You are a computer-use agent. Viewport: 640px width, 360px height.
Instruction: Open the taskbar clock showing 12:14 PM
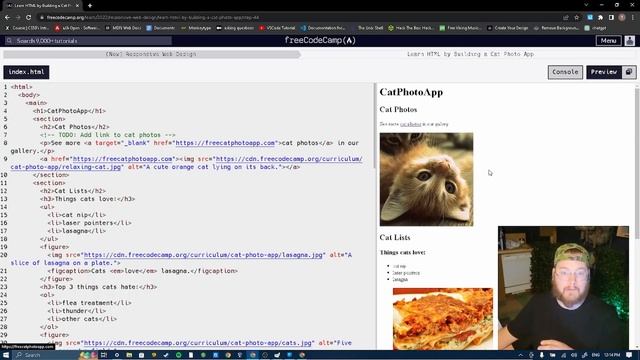click(612, 355)
